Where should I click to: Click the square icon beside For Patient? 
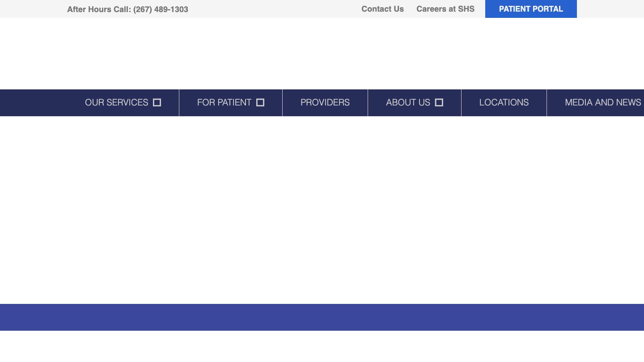click(260, 103)
